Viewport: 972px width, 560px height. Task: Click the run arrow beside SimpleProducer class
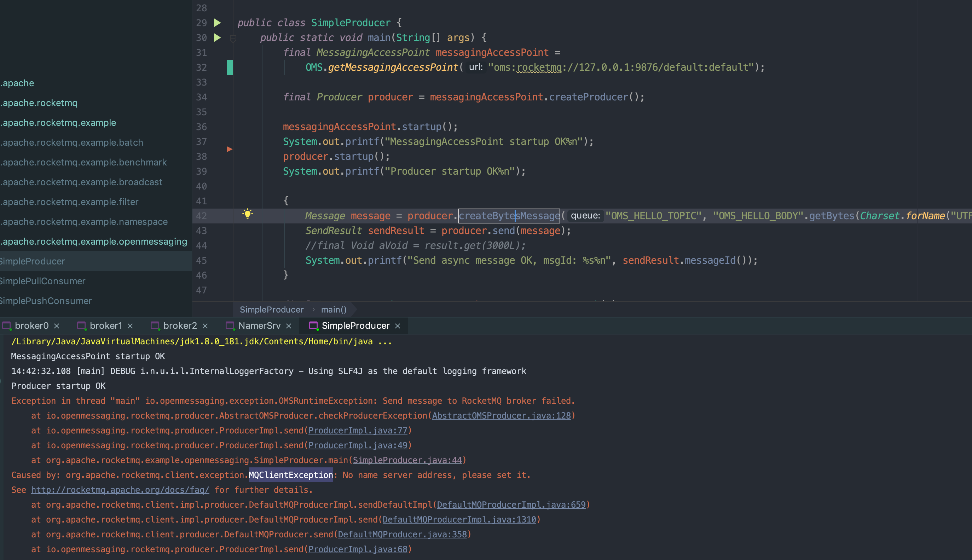[218, 23]
